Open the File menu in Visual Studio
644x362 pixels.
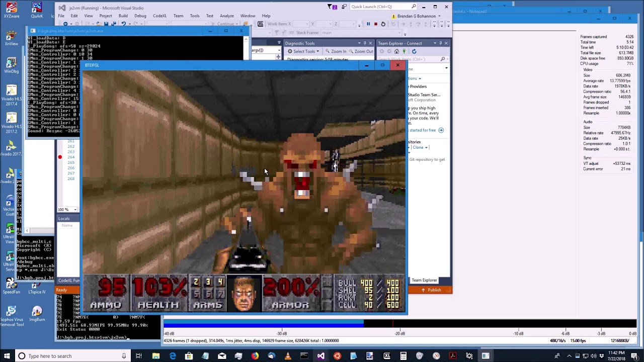(61, 16)
